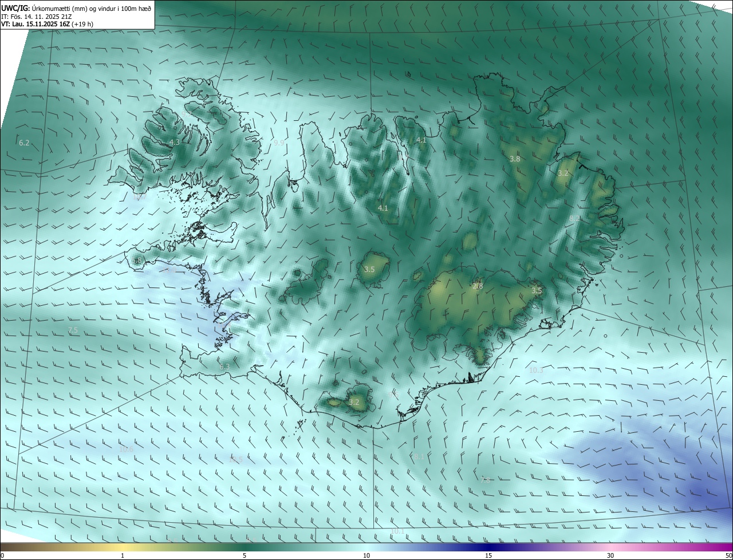The height and width of the screenshot is (560, 733).
Task: Click the 7.8 value label
Action: (x=486, y=480)
